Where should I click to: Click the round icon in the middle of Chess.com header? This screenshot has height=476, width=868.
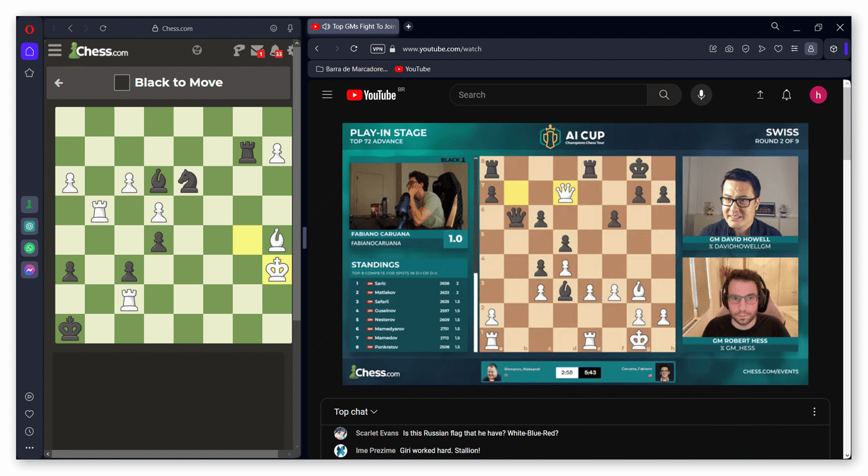coord(197,50)
